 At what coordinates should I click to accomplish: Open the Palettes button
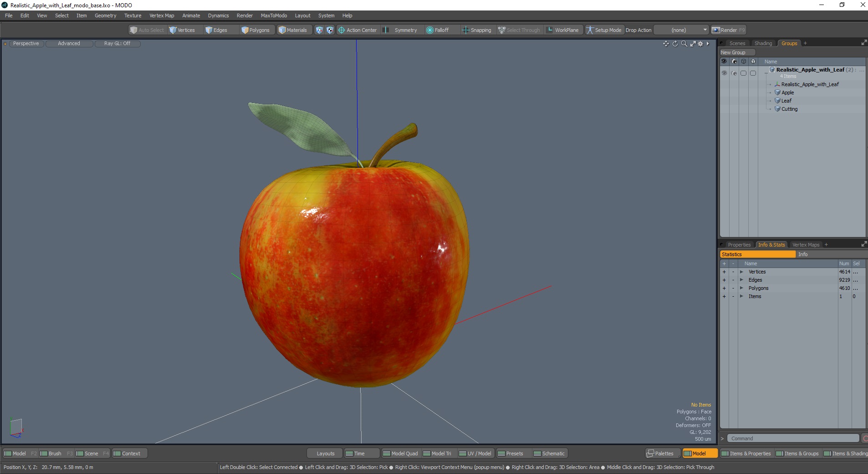(663, 453)
